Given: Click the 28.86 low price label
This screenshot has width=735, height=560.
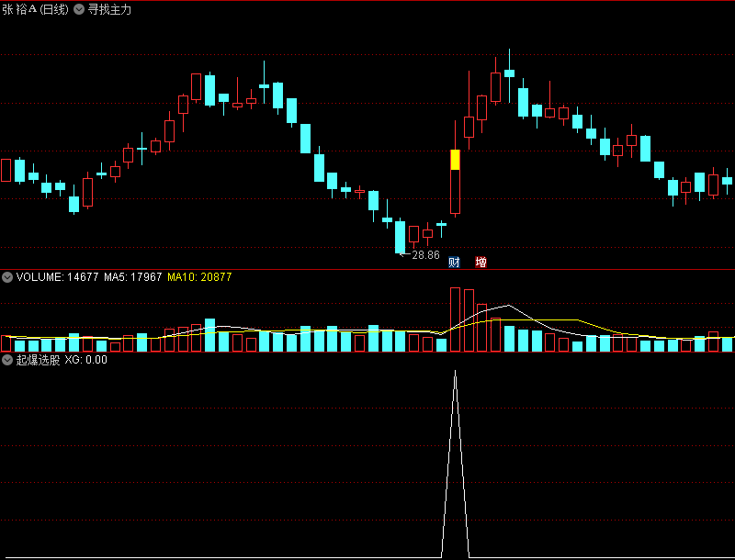Looking at the screenshot, I should pos(425,255).
